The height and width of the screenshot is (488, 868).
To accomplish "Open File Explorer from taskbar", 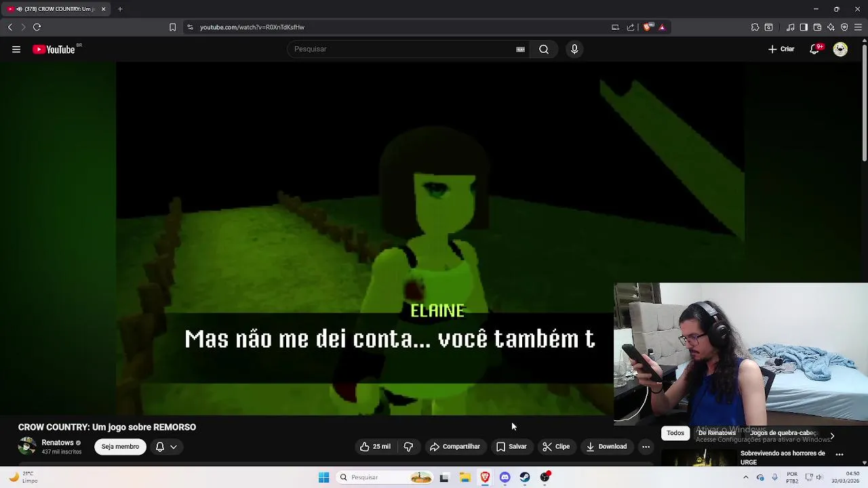I will 465,477.
